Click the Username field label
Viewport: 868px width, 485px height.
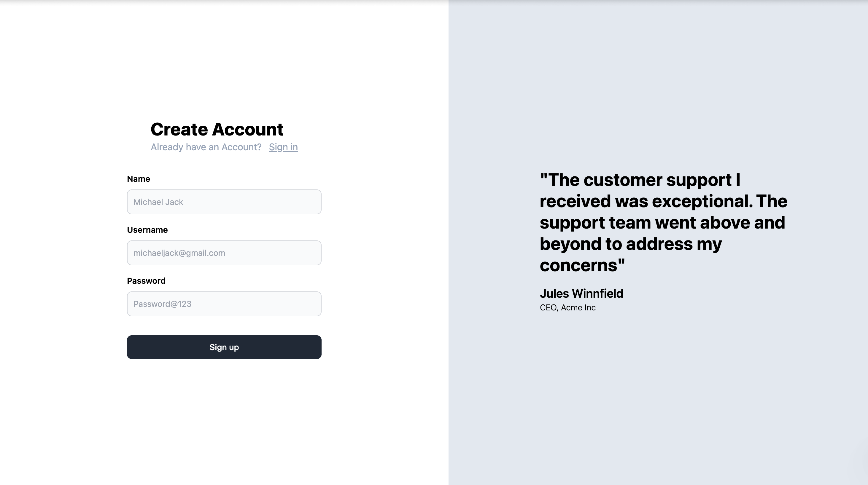click(x=147, y=230)
